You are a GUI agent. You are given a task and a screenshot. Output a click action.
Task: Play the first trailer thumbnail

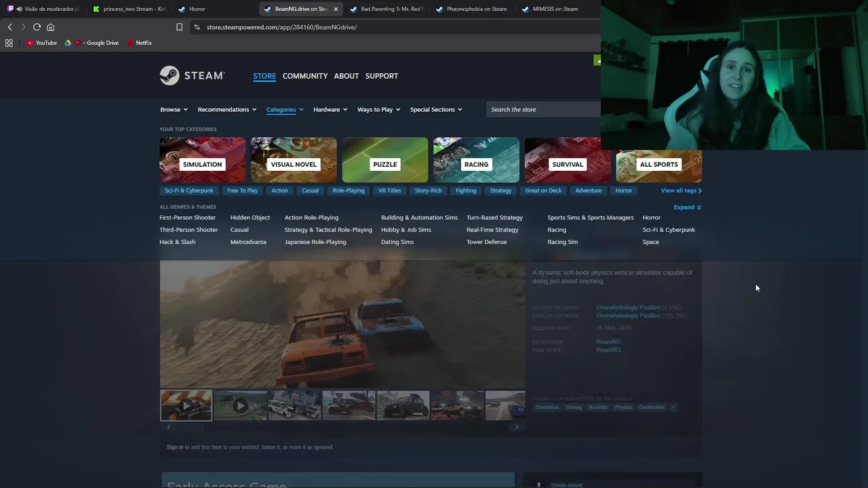(x=186, y=405)
